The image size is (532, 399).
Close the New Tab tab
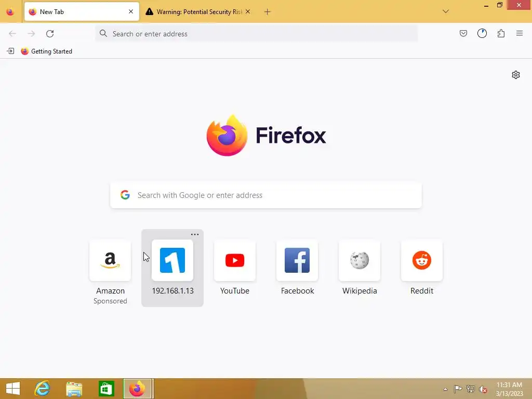[131, 11]
